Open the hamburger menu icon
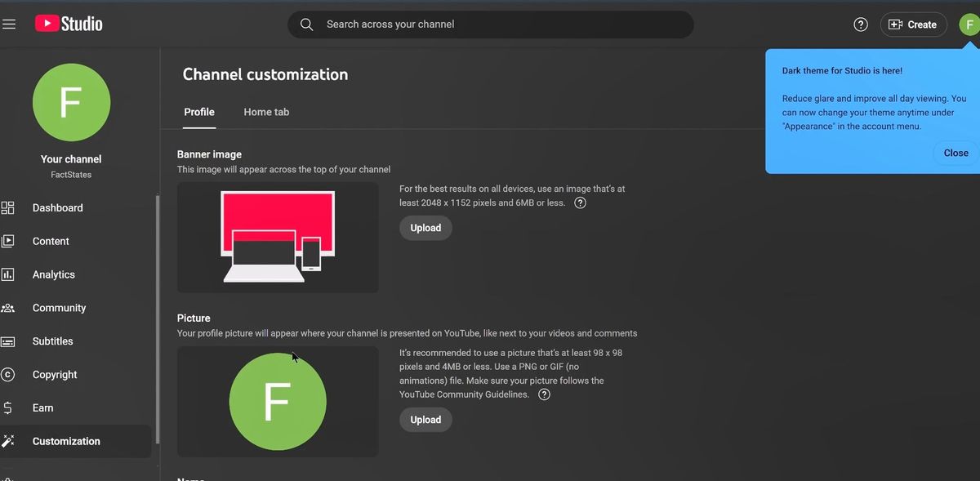980x481 pixels. (x=9, y=24)
